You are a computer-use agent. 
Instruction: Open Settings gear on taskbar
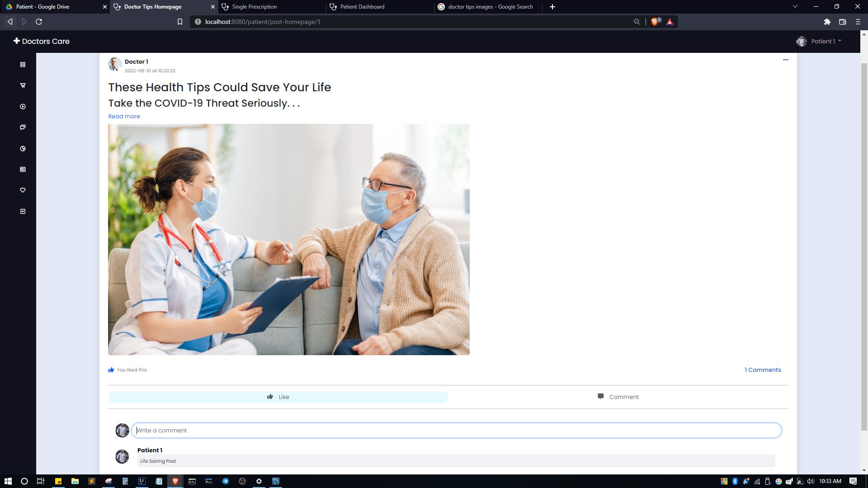(259, 481)
